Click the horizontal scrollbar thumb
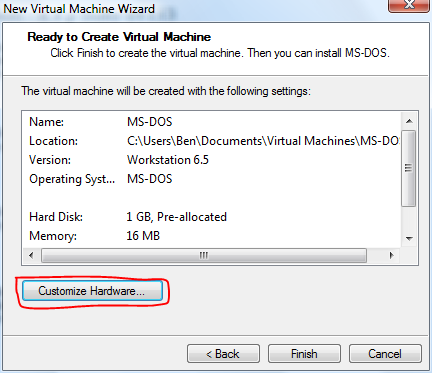432x373 pixels. click(204, 256)
